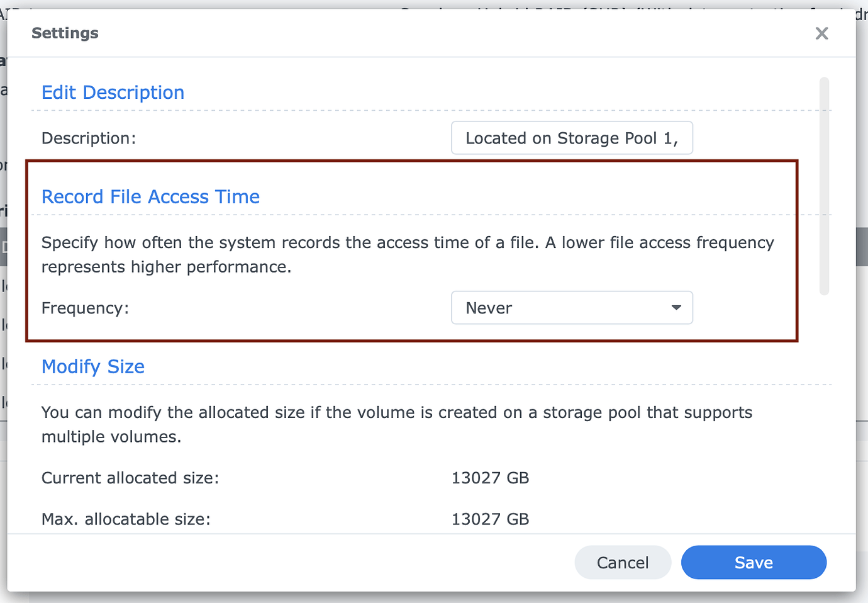Expand the "Never" frequency combo box
The image size is (868, 603).
(571, 308)
